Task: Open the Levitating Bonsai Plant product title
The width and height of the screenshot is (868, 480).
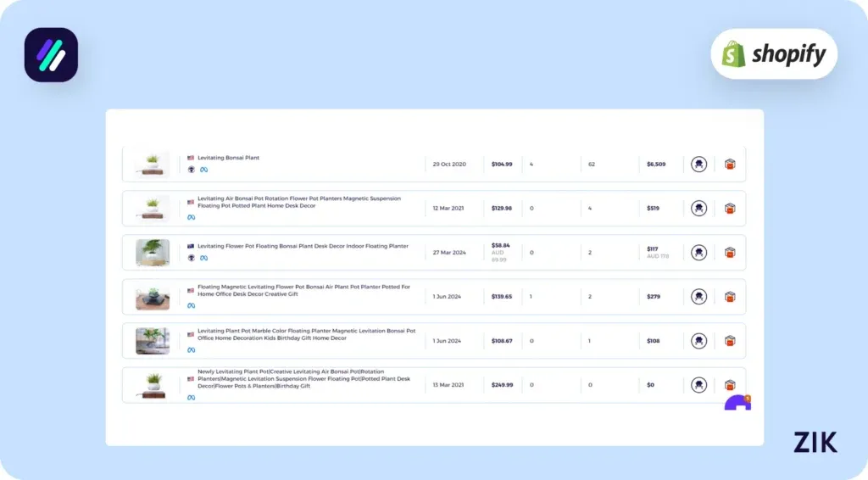Action: point(228,158)
